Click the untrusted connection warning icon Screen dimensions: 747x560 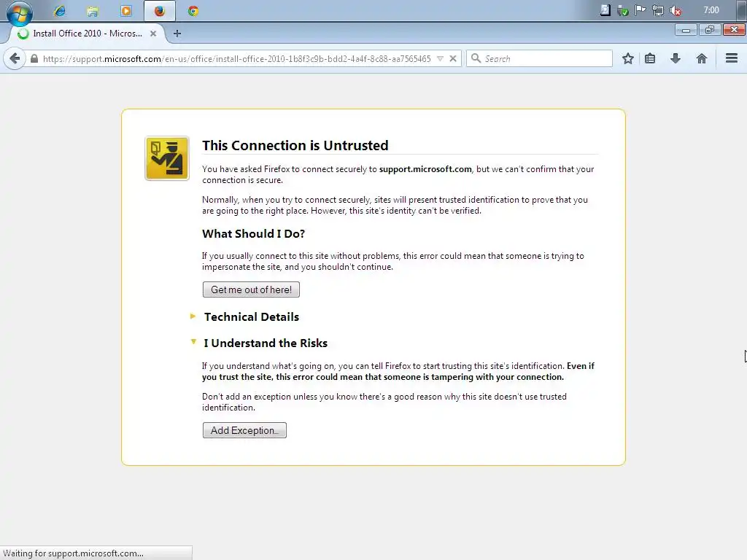167,158
